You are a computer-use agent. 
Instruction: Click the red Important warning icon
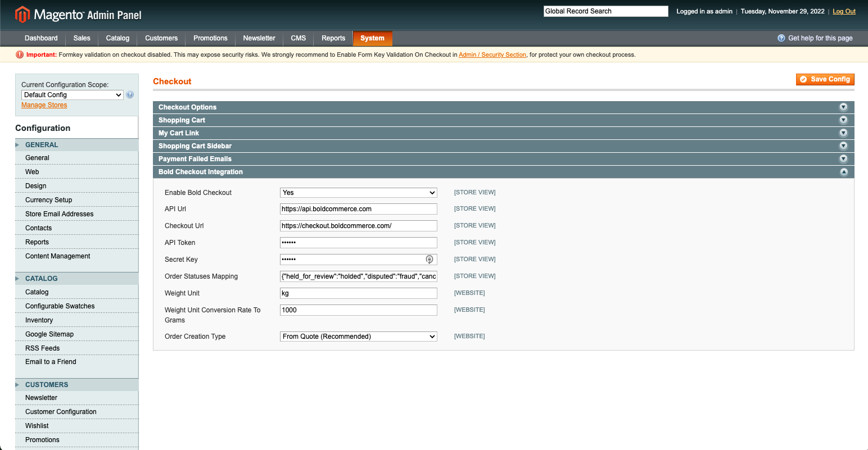[20, 54]
